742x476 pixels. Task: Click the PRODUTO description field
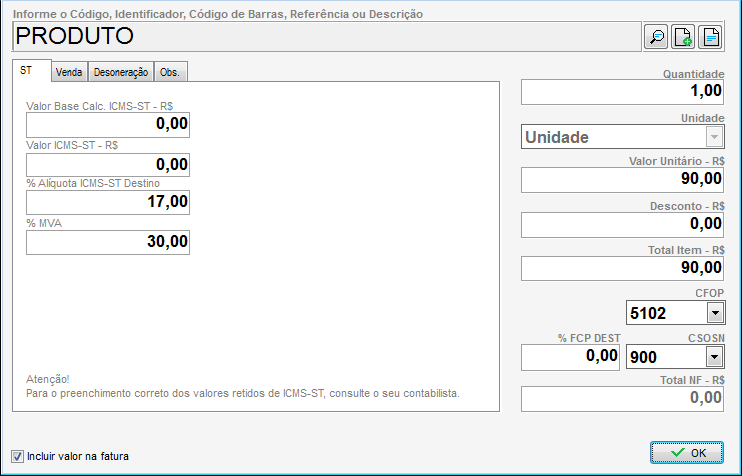click(x=325, y=37)
